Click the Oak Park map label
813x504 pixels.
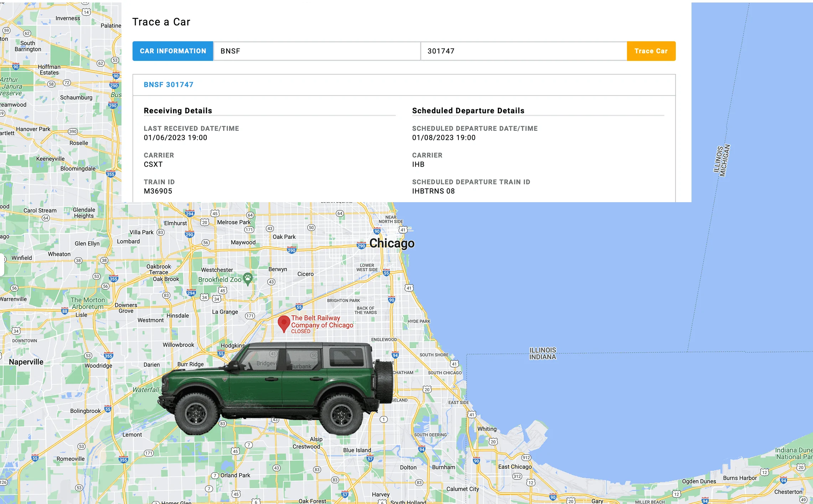(x=284, y=237)
